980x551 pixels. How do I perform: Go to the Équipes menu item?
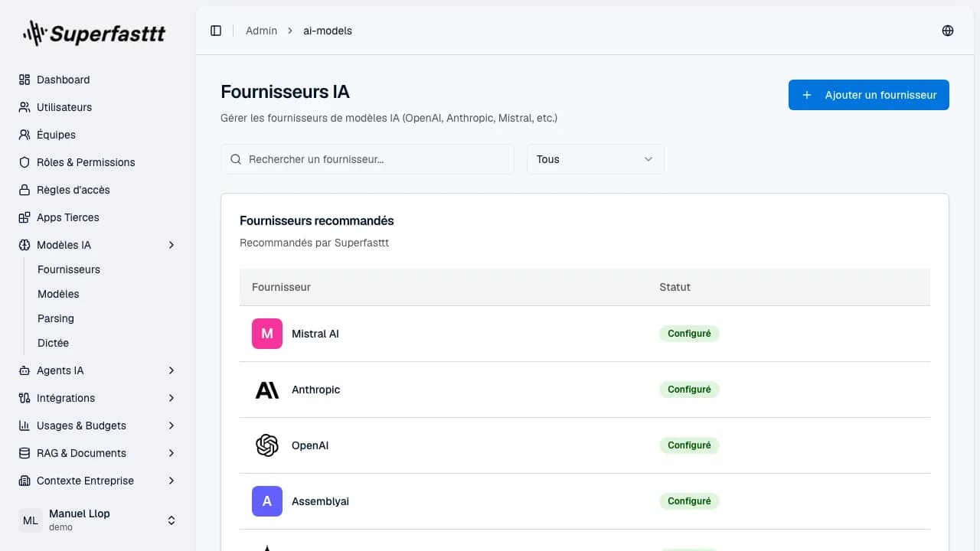[x=98, y=135]
